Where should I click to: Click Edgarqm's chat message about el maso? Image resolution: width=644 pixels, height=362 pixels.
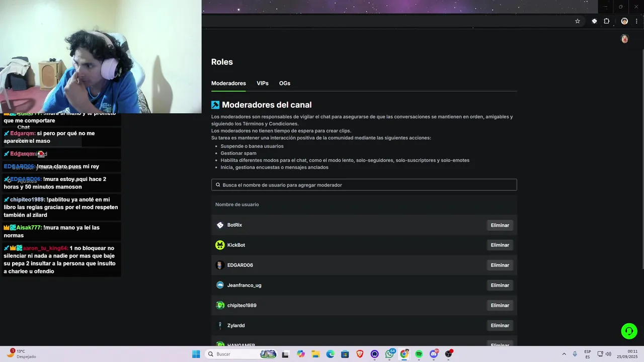point(61,137)
